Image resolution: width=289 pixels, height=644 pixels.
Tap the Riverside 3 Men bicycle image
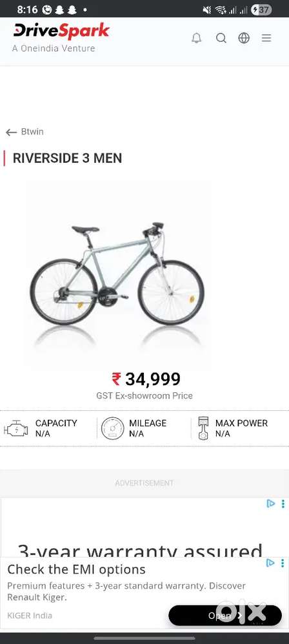click(117, 274)
